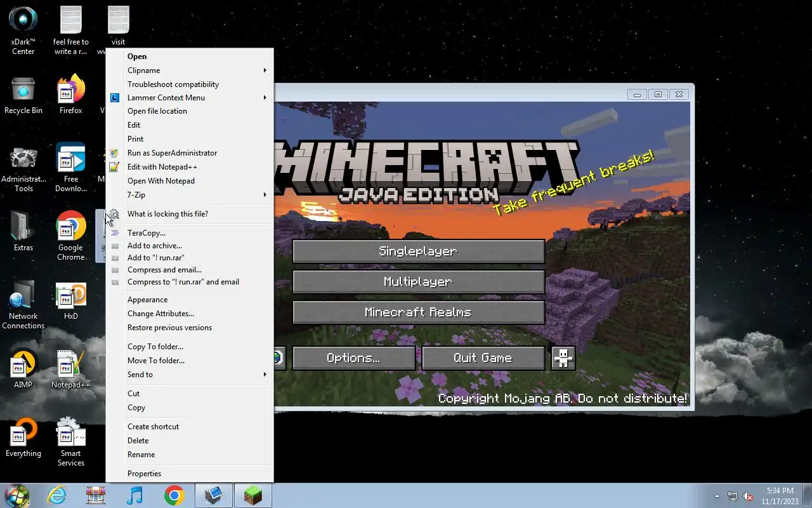Viewport: 812px width, 508px height.
Task: Expand the Send to submenu
Action: coord(190,375)
